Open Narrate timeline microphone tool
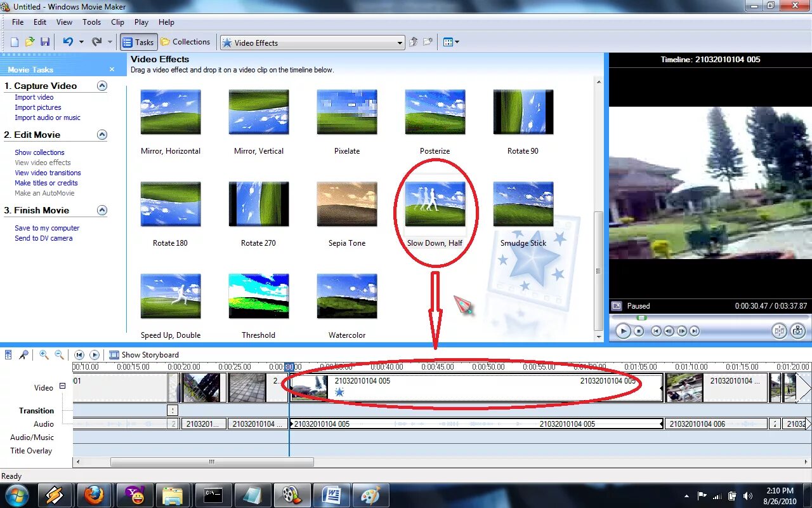 pyautogui.click(x=23, y=354)
